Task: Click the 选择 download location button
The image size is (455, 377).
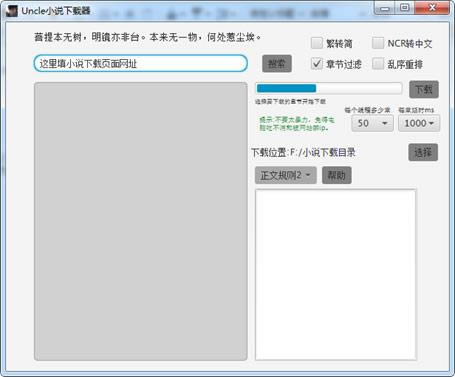Action: point(423,152)
